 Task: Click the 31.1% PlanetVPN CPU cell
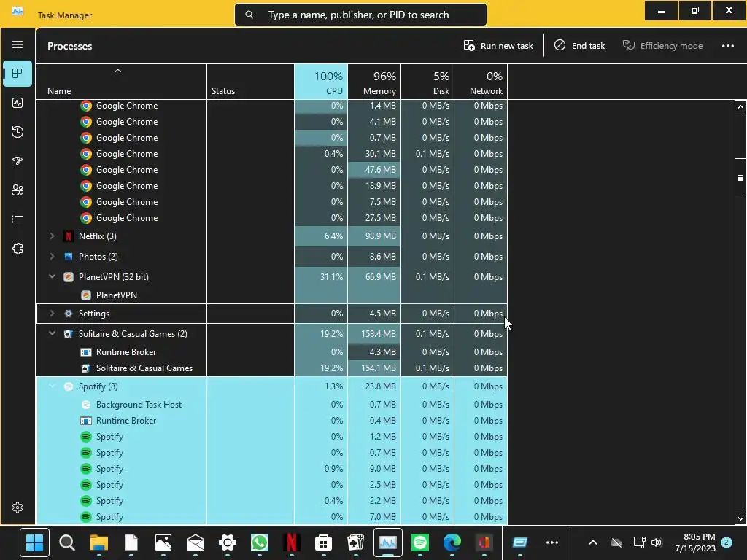(321, 277)
